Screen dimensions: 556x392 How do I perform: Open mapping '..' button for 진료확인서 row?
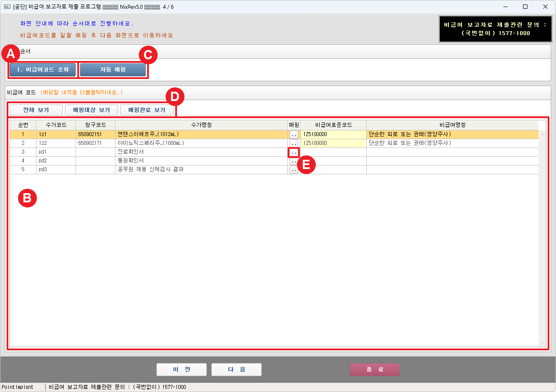pyautogui.click(x=294, y=152)
